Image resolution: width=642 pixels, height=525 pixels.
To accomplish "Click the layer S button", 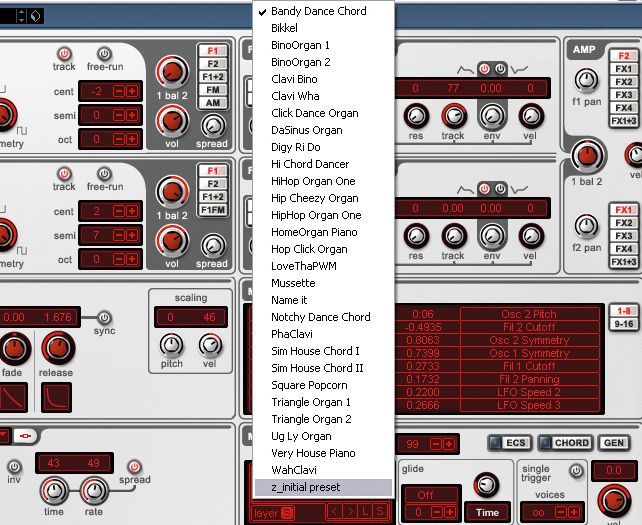I will (x=288, y=512).
